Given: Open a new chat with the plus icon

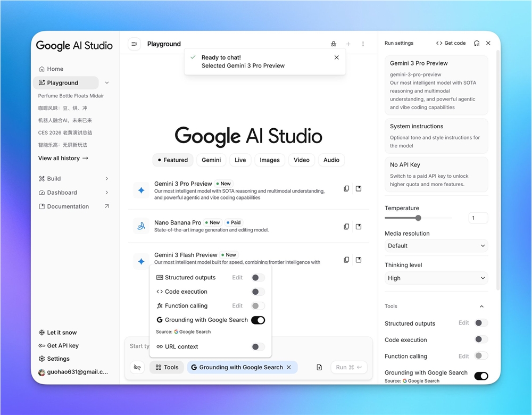Looking at the screenshot, I should [x=348, y=44].
